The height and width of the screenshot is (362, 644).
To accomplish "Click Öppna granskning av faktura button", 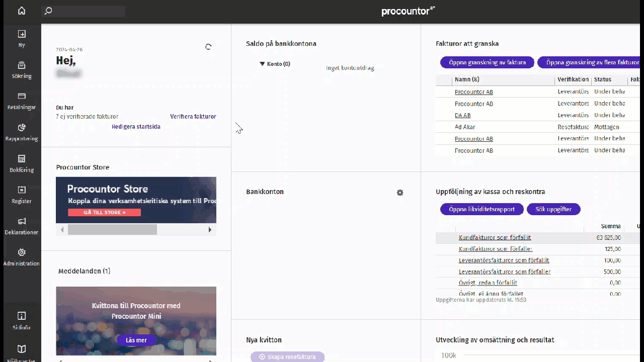I will (487, 62).
